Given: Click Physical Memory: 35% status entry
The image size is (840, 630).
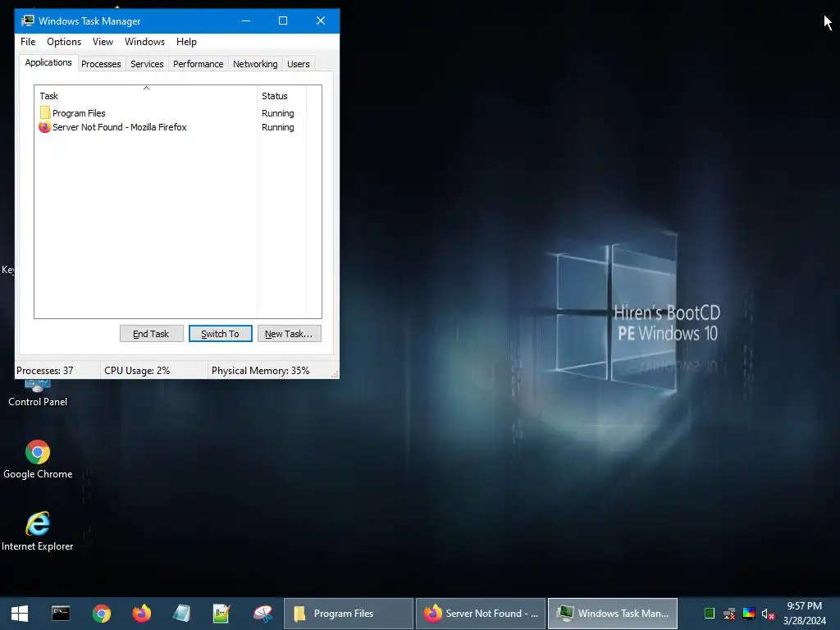Looking at the screenshot, I should point(260,371).
